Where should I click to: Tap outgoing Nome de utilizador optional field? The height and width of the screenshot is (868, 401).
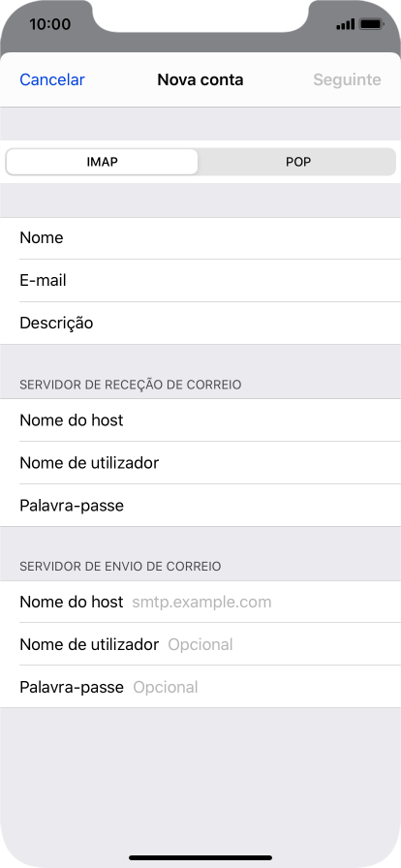[x=200, y=644]
